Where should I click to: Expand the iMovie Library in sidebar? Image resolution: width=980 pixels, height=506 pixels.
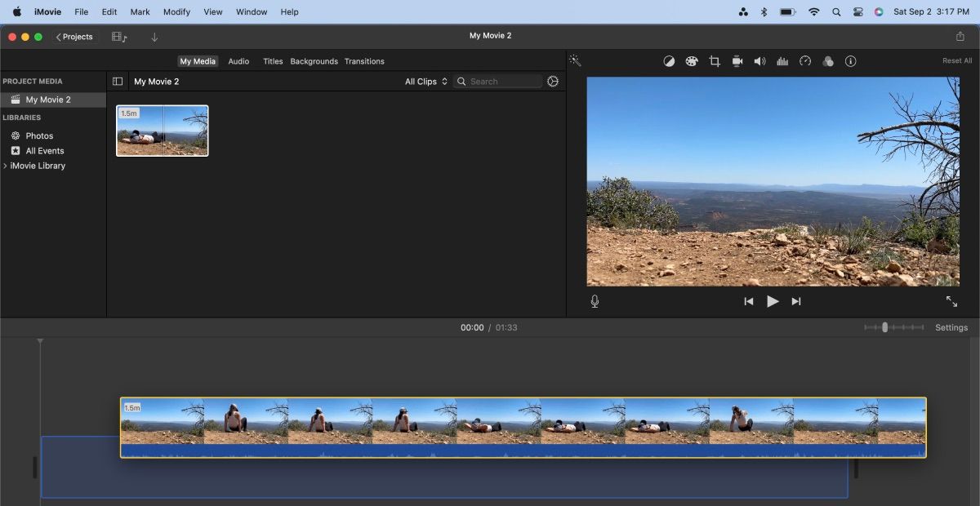[x=7, y=166]
